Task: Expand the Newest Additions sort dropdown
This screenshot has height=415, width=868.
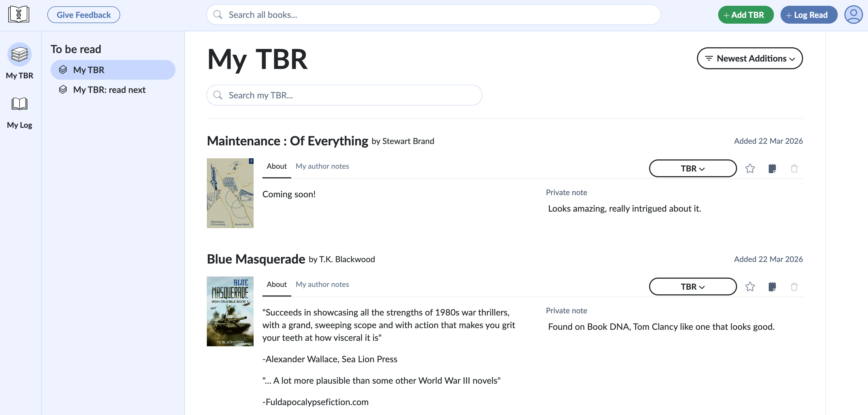Action: 750,59
